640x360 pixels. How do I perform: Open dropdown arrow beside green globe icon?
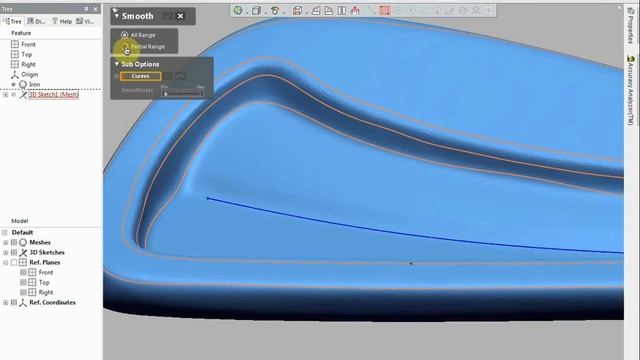[247, 12]
